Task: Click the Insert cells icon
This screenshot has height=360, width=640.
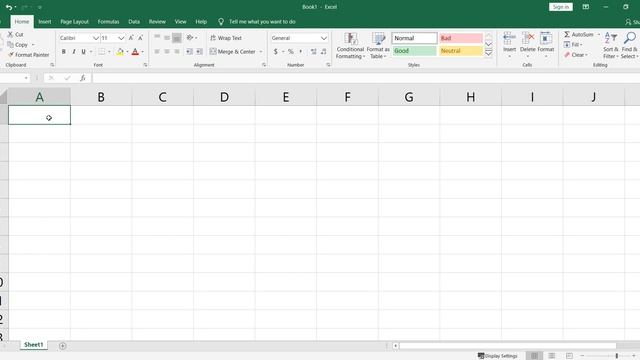Action: [509, 39]
